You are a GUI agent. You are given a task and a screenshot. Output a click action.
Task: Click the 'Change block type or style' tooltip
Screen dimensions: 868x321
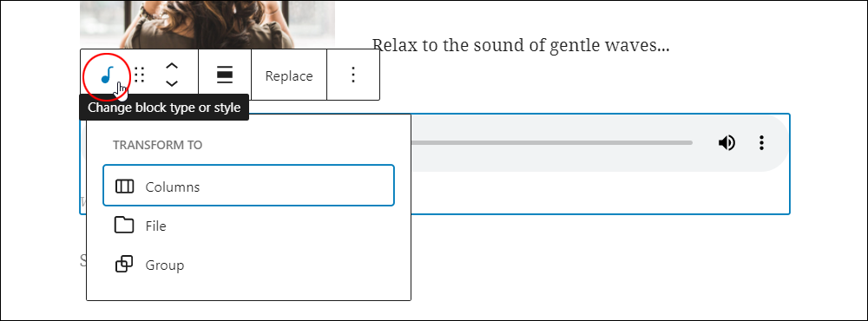coord(164,108)
